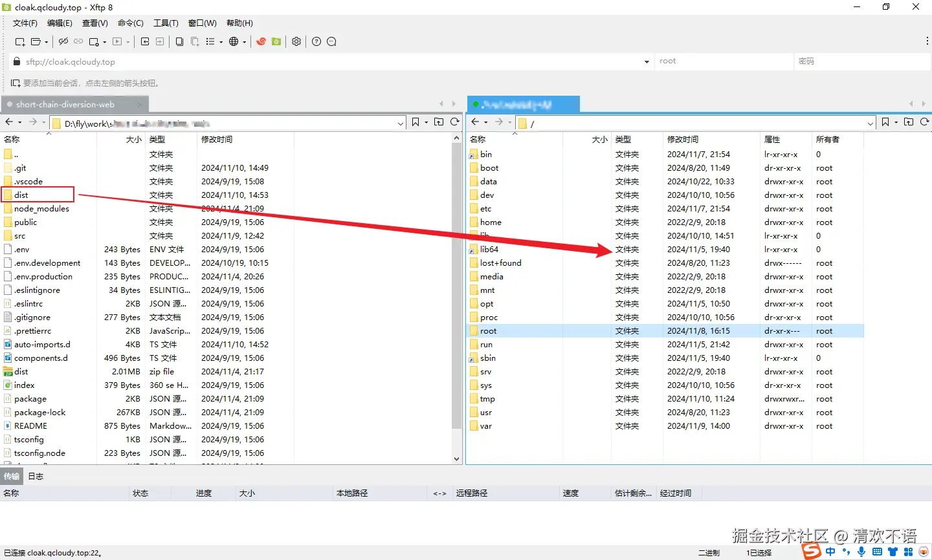Click the transfer-right arrow toolbar icon
Image resolution: width=932 pixels, height=560 pixels.
click(160, 41)
